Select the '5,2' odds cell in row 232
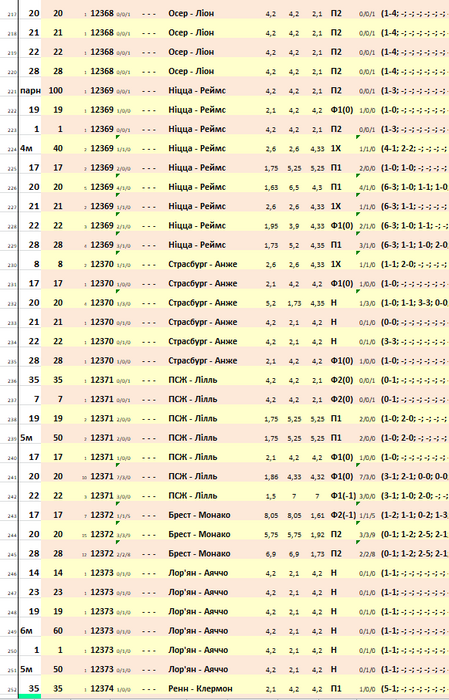 tap(271, 303)
